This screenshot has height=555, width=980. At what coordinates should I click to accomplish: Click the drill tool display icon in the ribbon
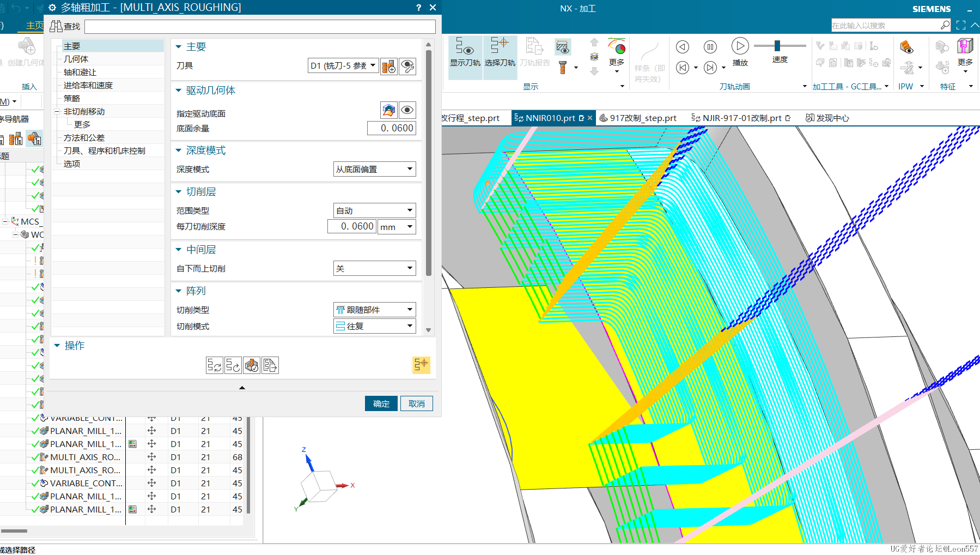coord(563,68)
